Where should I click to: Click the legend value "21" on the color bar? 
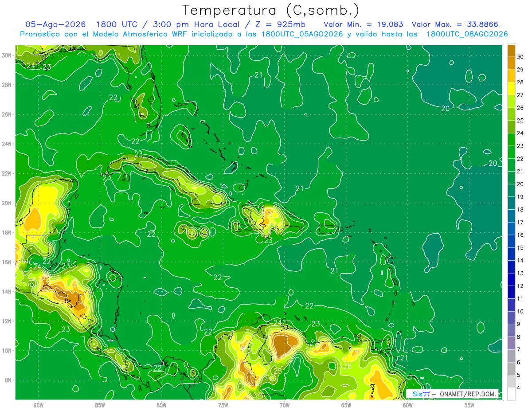click(x=520, y=171)
